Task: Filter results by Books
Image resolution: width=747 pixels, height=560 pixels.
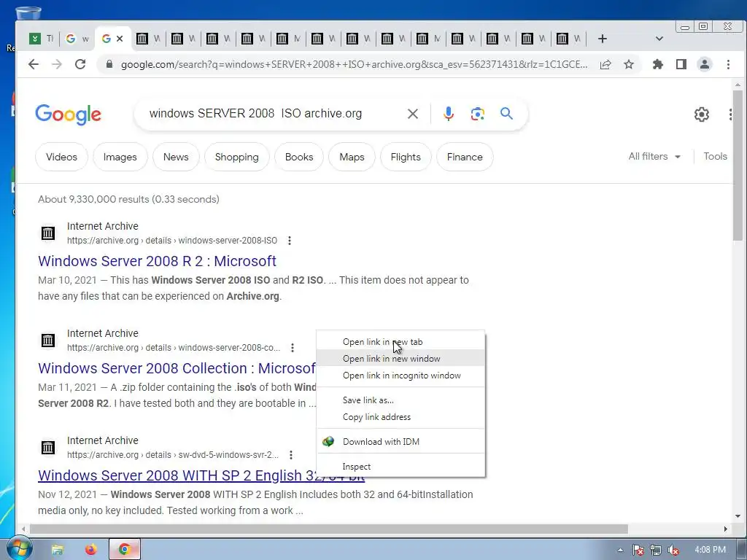Action: [299, 157]
